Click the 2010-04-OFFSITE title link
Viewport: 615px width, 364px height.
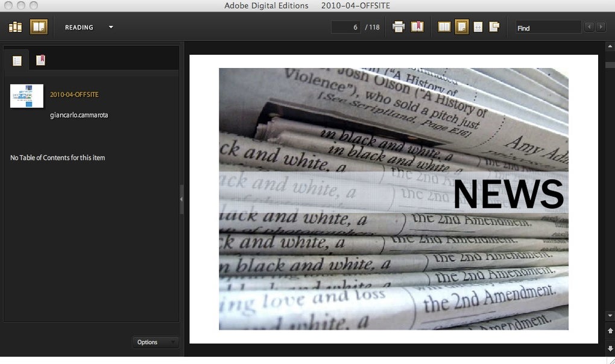[74, 95]
